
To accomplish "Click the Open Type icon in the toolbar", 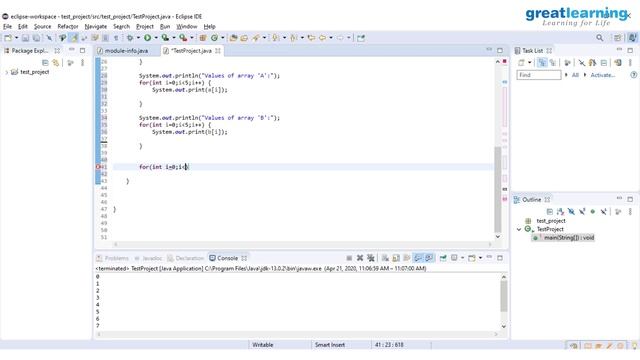I will tap(233, 38).
